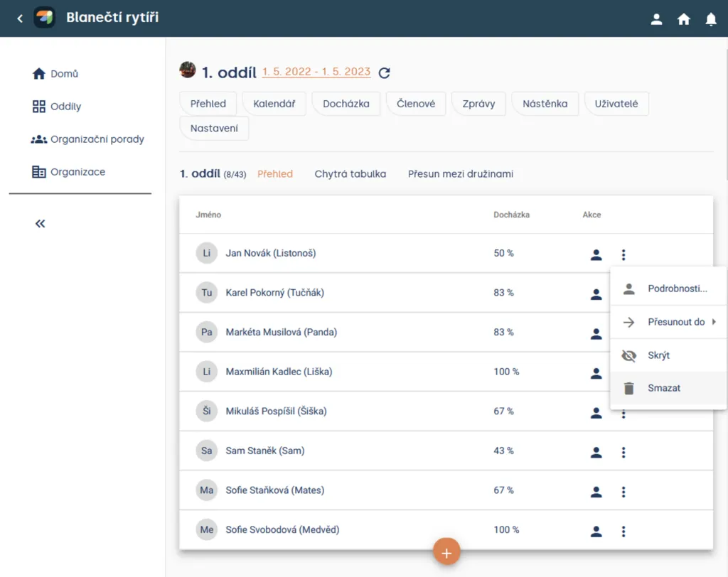The width and height of the screenshot is (728, 577).
Task: Expand the Přesunout do submenu
Action: [668, 322]
